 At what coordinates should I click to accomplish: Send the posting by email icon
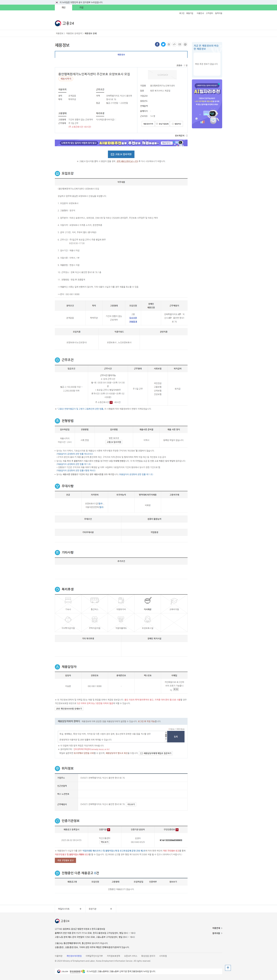tap(180, 44)
